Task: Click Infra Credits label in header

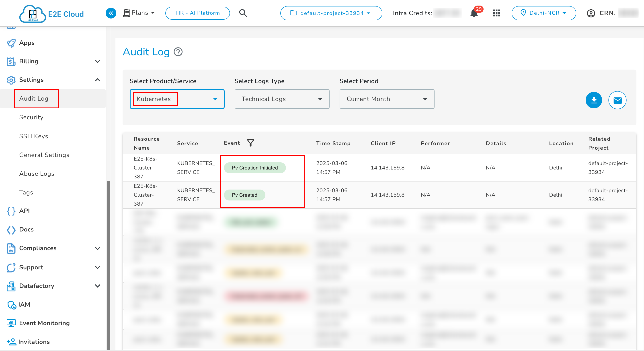Action: [412, 13]
